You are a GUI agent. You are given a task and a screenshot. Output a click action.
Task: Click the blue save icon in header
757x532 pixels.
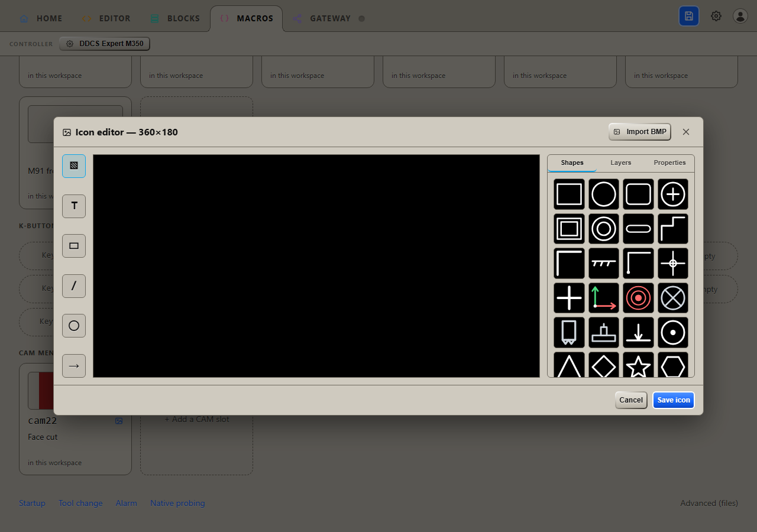click(689, 17)
